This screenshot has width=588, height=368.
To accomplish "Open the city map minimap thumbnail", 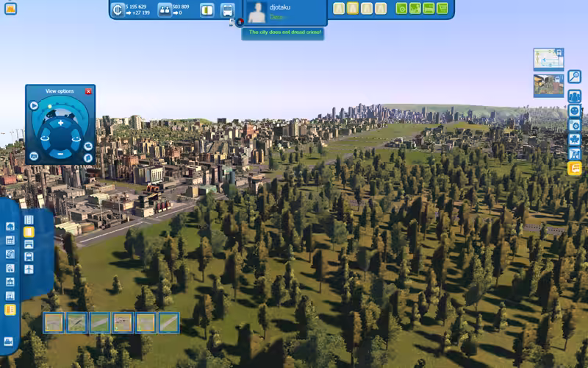I will (x=548, y=59).
